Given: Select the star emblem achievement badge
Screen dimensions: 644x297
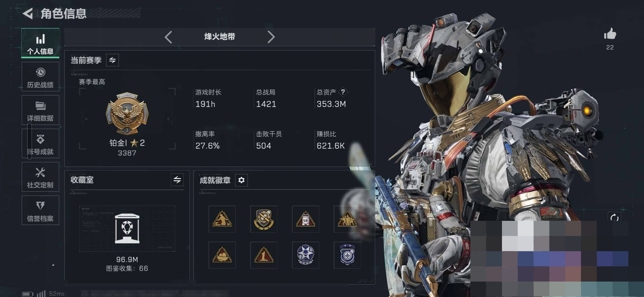Looking at the screenshot, I should (305, 255).
